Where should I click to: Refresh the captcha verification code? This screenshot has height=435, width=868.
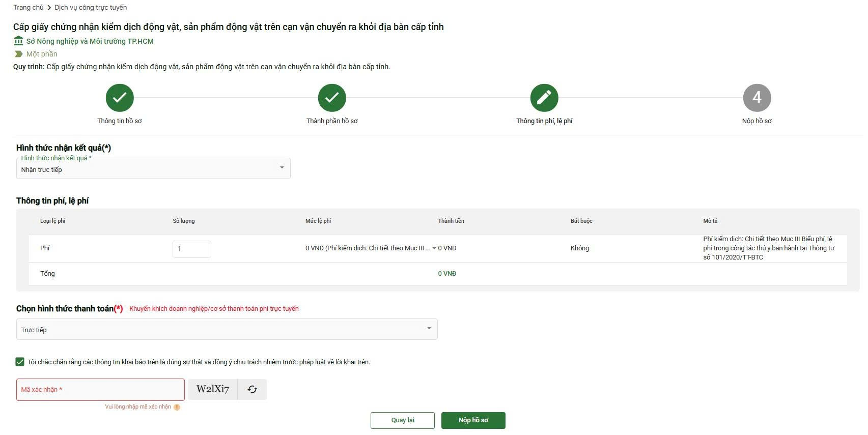coord(253,389)
